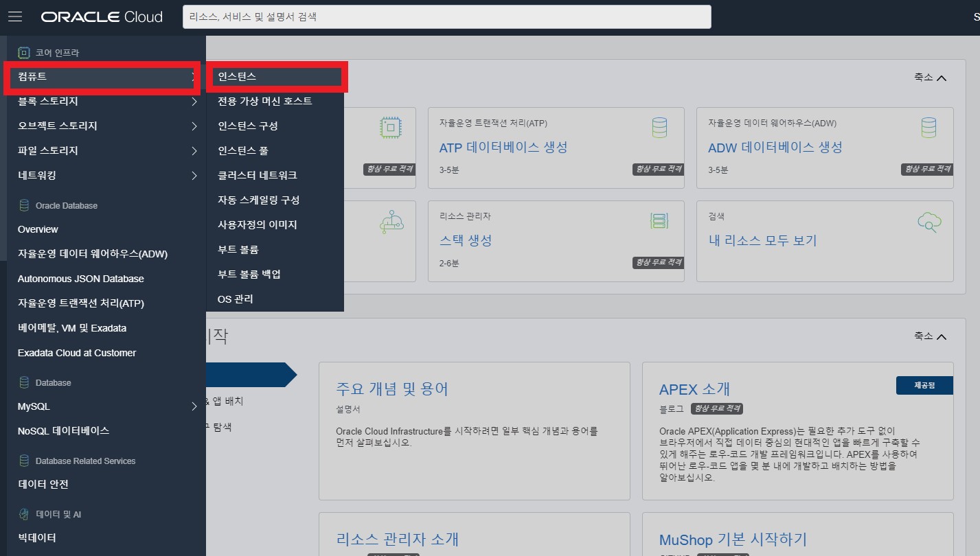Expand the MySQL chevron
Image resolution: width=980 pixels, height=556 pixels.
point(194,406)
